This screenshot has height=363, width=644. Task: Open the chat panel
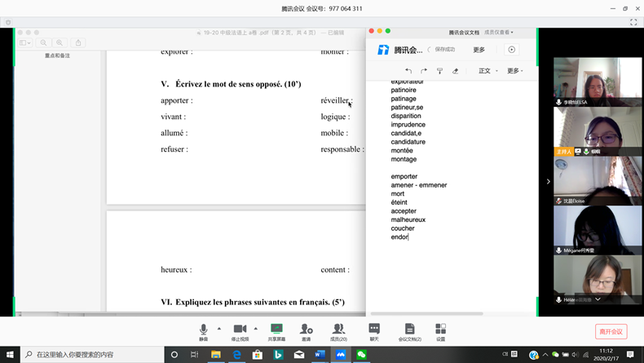click(374, 331)
